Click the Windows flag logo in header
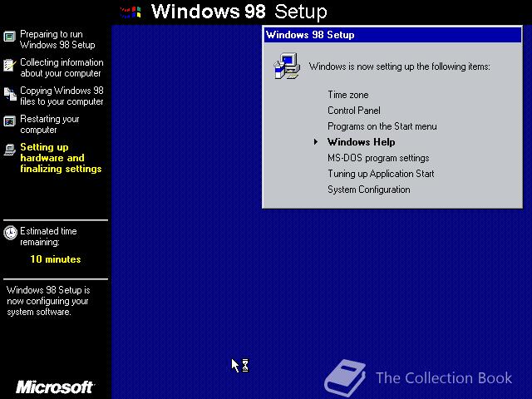The width and height of the screenshot is (532, 399). [131, 12]
